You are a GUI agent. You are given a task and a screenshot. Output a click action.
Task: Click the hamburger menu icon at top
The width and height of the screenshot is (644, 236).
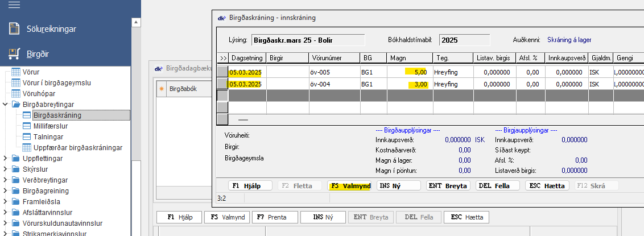click(x=14, y=6)
